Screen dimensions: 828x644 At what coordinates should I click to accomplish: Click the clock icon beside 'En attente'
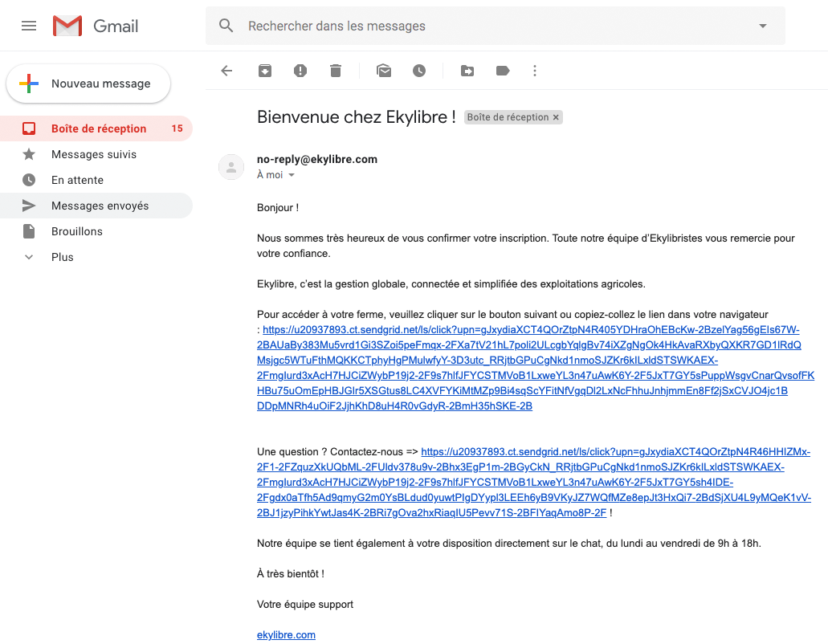point(29,180)
